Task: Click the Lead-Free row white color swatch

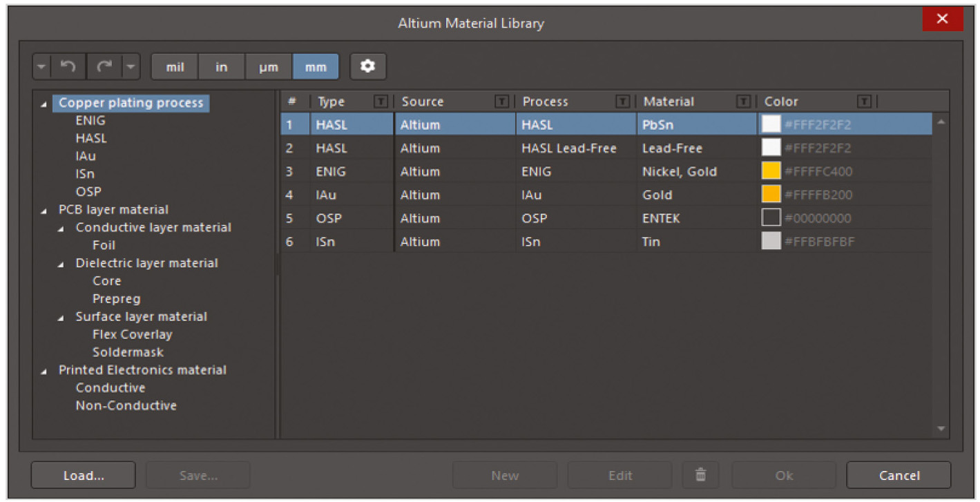Action: click(771, 148)
